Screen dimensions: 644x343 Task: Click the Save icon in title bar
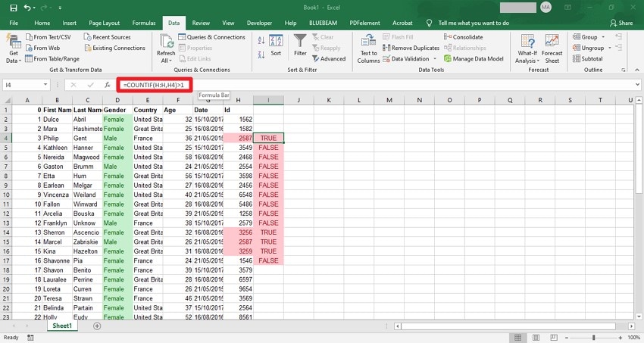pos(14,8)
